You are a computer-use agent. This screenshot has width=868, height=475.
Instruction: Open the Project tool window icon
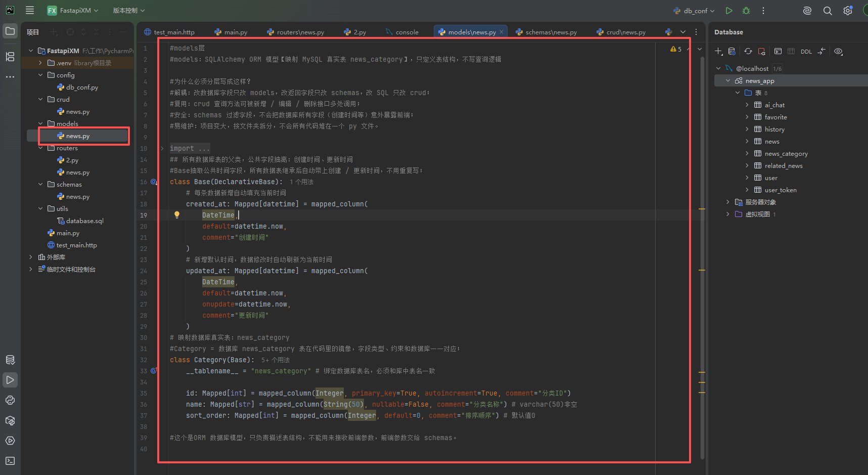click(x=10, y=31)
